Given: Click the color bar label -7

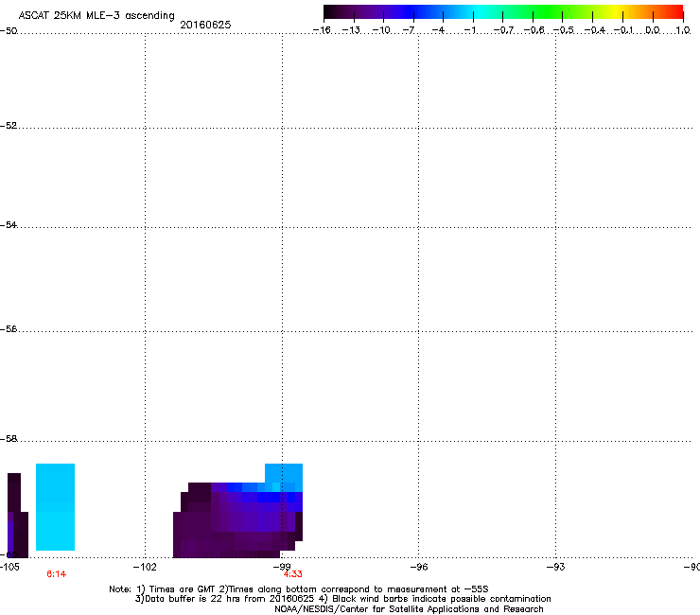Looking at the screenshot, I should (409, 30).
